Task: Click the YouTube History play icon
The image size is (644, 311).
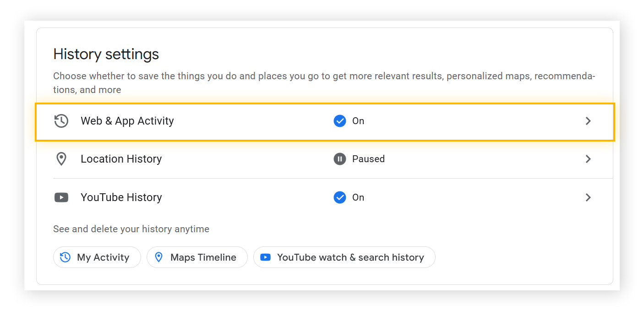Action: click(x=61, y=197)
